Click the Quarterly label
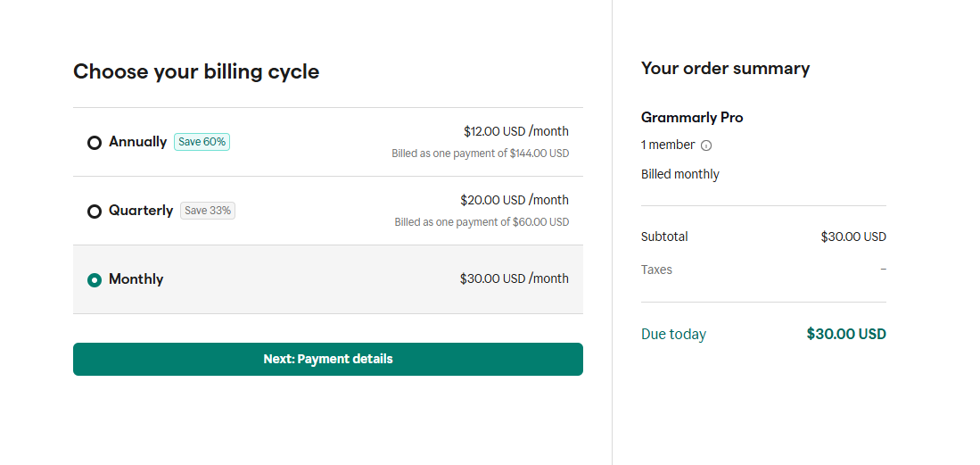The image size is (980, 465). pyautogui.click(x=141, y=211)
